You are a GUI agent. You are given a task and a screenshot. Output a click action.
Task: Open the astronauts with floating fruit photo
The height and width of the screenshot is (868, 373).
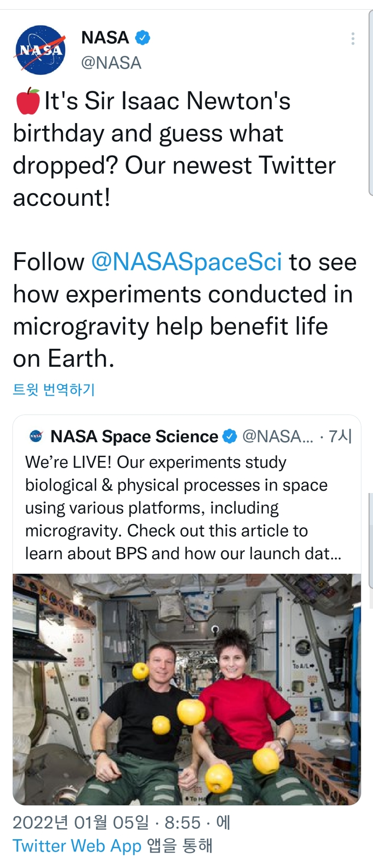186,689
